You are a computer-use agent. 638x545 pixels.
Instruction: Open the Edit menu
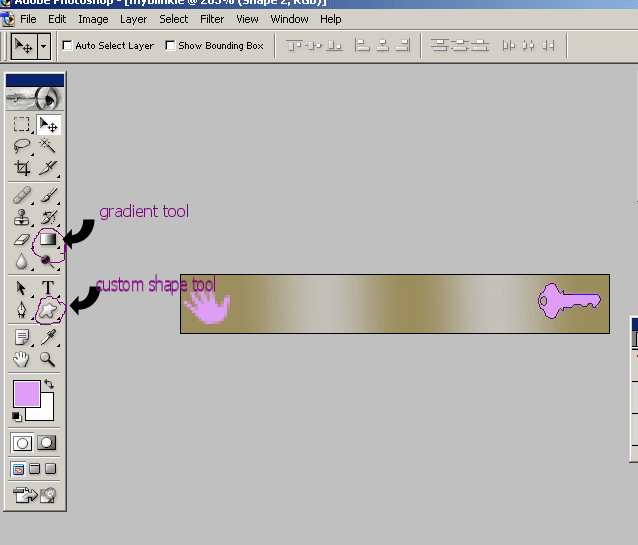[x=57, y=19]
